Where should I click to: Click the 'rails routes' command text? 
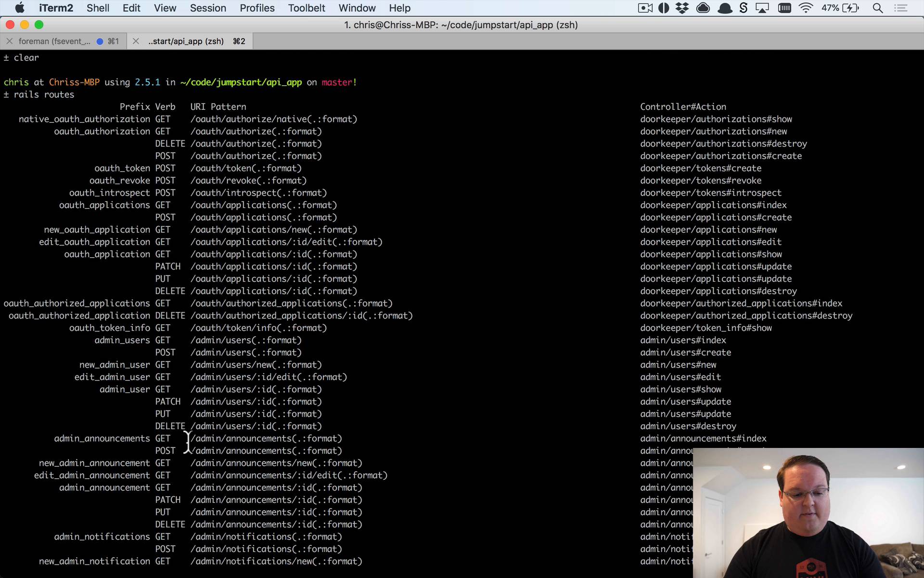(44, 94)
